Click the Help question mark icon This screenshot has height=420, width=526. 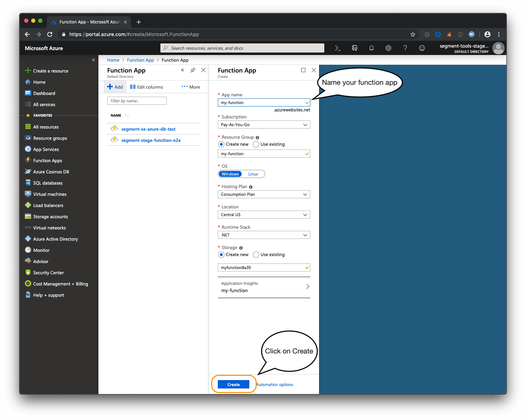(405, 48)
